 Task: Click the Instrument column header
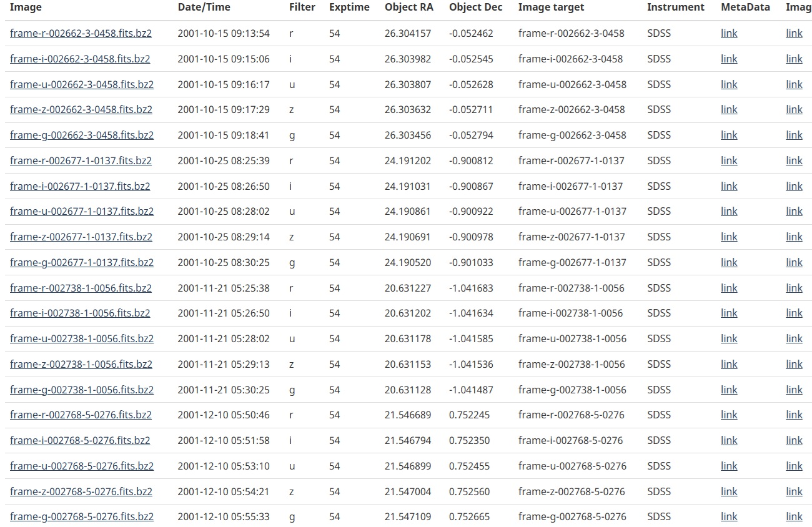click(x=675, y=7)
